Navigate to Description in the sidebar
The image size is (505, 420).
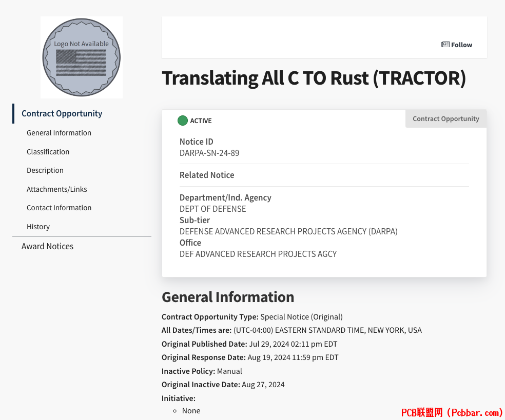pyautogui.click(x=45, y=171)
